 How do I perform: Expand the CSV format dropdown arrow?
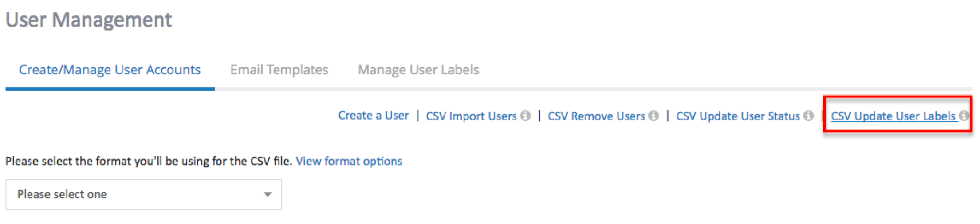[x=268, y=194]
